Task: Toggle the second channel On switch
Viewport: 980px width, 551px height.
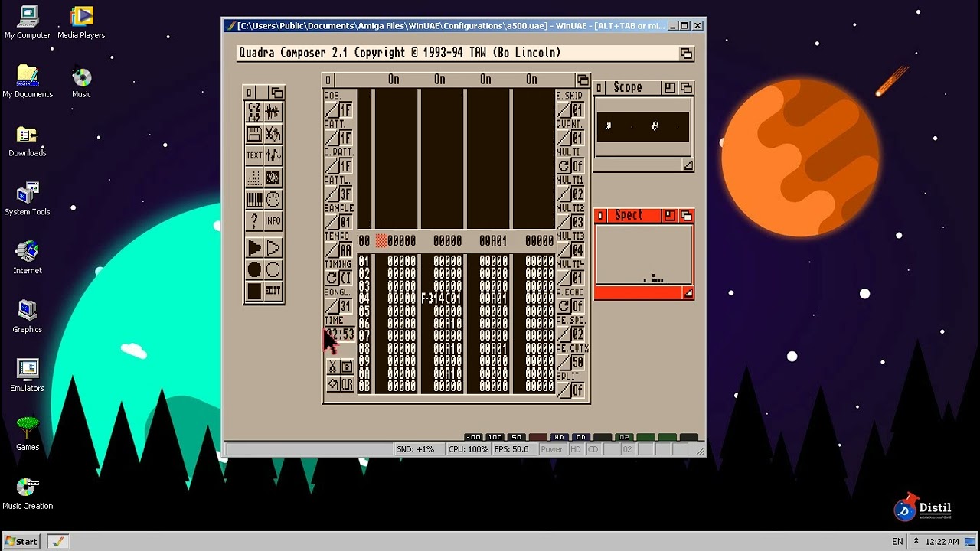Action: (439, 80)
